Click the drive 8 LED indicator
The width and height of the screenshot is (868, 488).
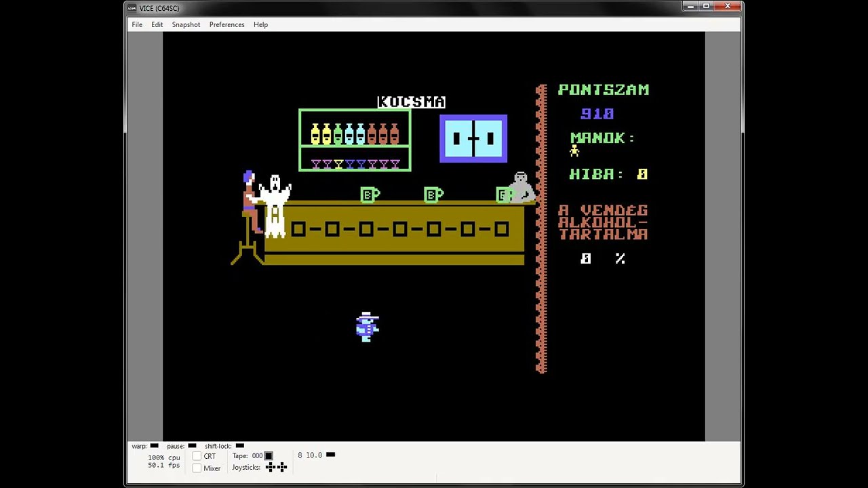330,455
